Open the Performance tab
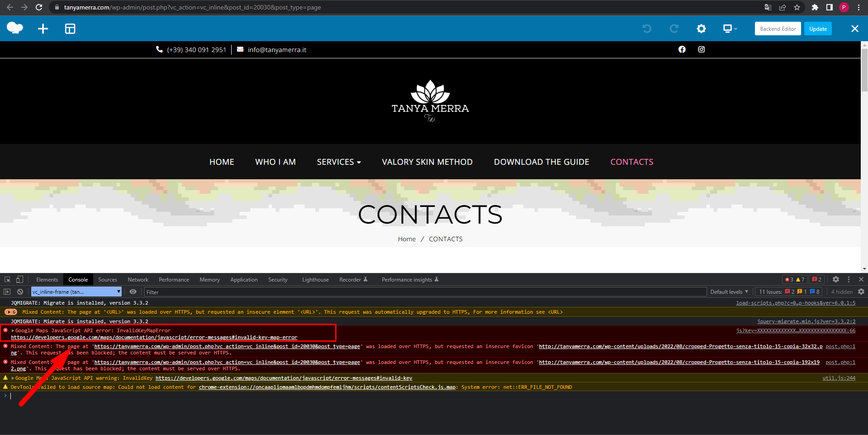Screen dimensions: 868x435 174,280
